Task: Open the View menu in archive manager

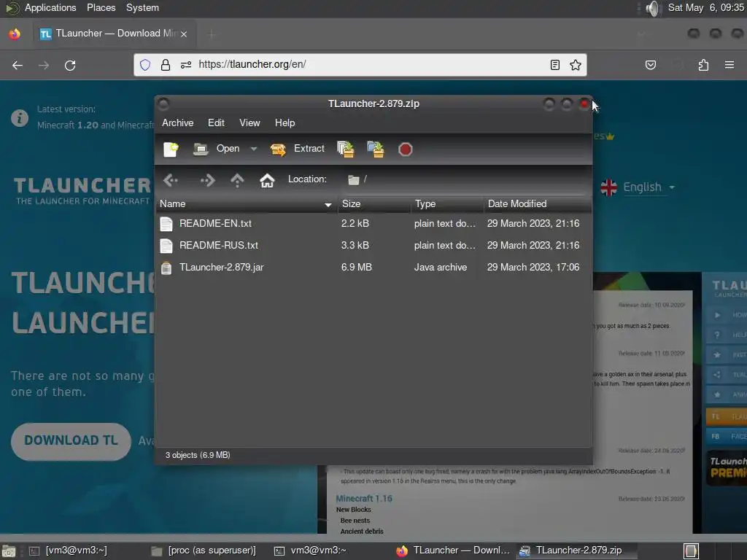Action: (249, 122)
